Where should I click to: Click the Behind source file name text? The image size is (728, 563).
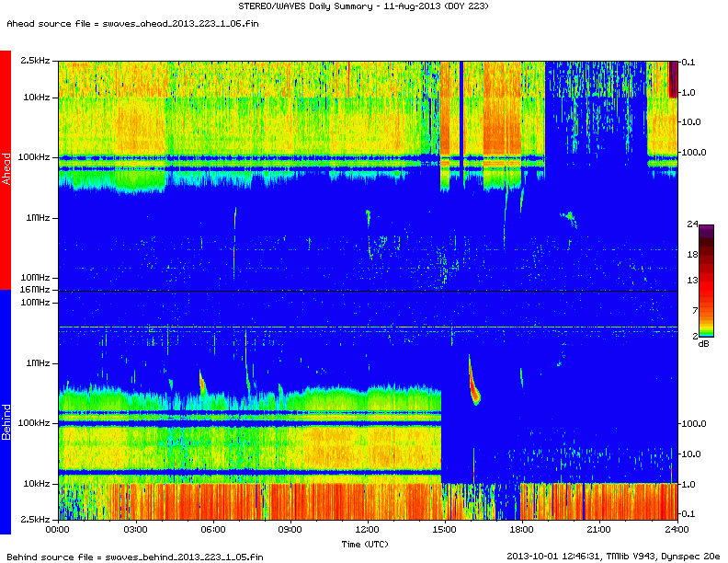(x=132, y=556)
